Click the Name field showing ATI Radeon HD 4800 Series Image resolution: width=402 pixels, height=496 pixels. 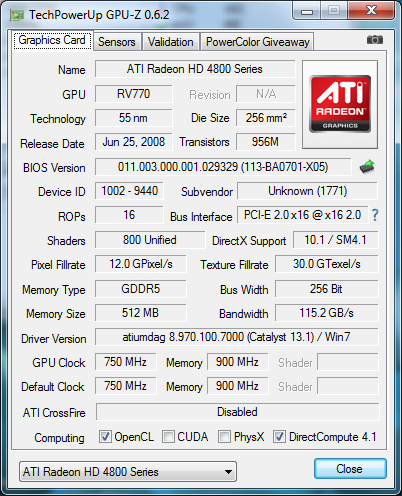(x=195, y=69)
